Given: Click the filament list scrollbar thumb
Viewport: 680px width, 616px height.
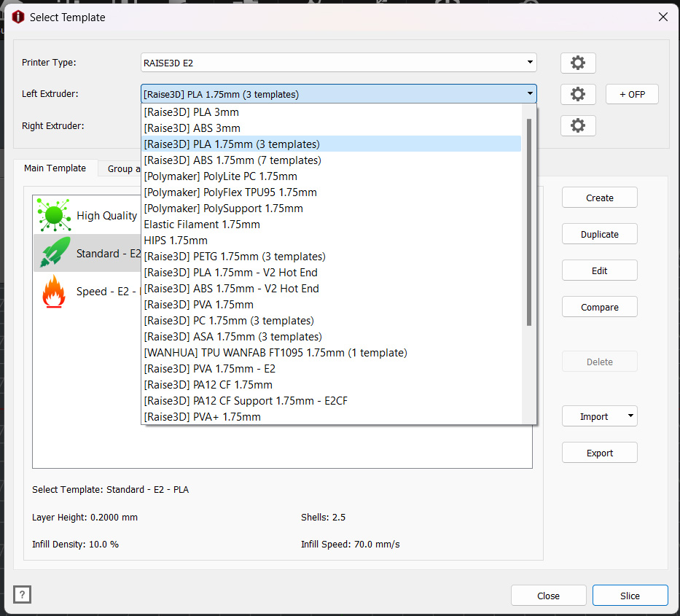Looking at the screenshot, I should (x=528, y=222).
